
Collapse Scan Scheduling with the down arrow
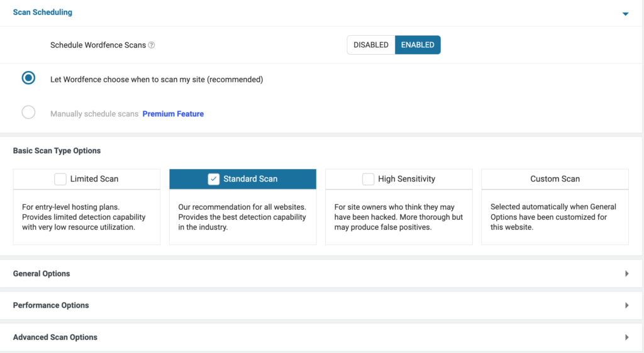625,14
